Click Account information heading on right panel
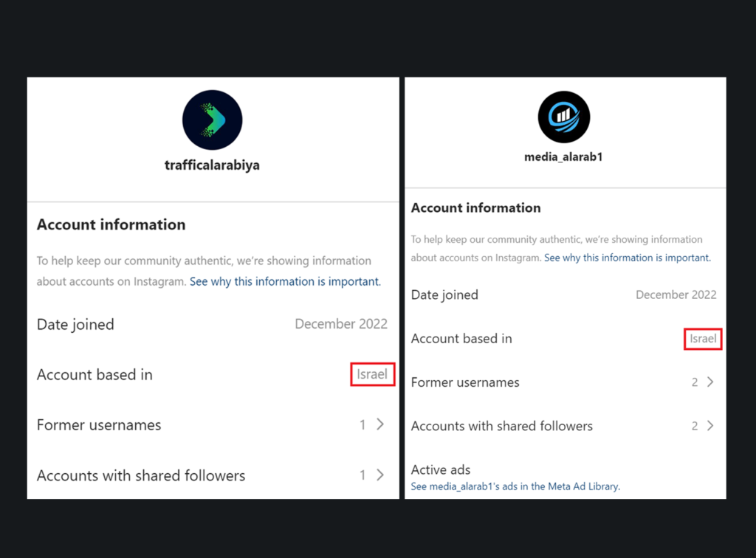The height and width of the screenshot is (558, 756). (476, 207)
